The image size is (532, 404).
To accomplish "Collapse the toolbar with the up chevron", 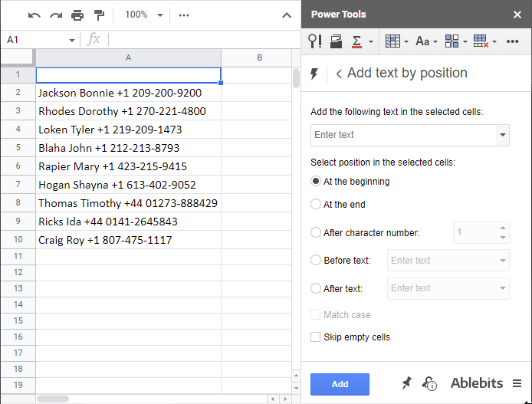I will [x=287, y=15].
